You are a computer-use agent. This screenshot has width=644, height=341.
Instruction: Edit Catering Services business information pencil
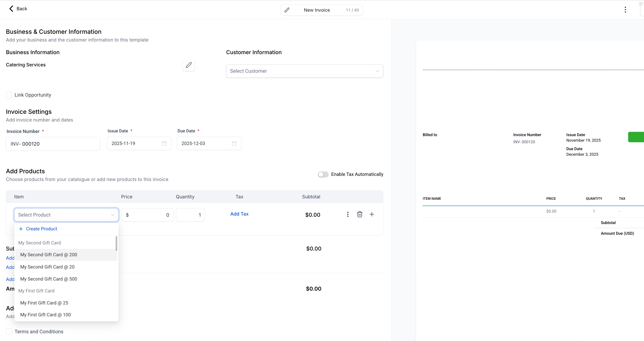point(189,65)
